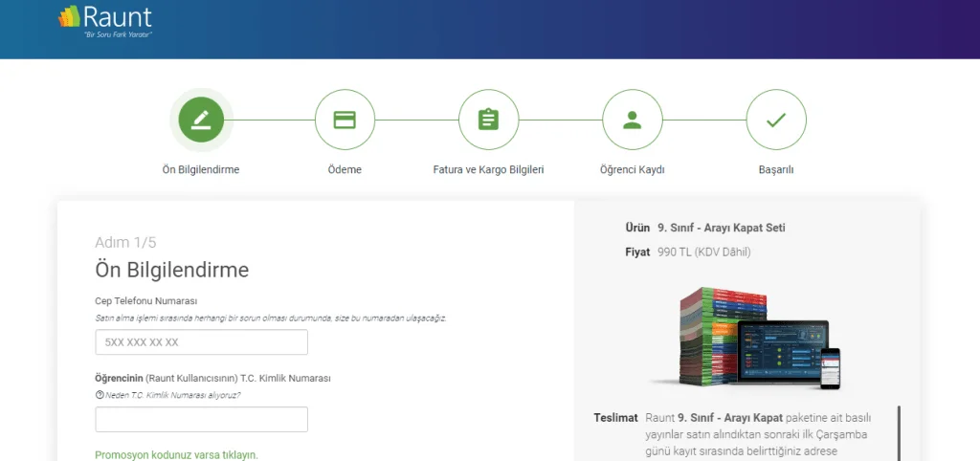Select the Fatura ve Kargo Bilgileri label
980x461 pixels.
pos(488,169)
